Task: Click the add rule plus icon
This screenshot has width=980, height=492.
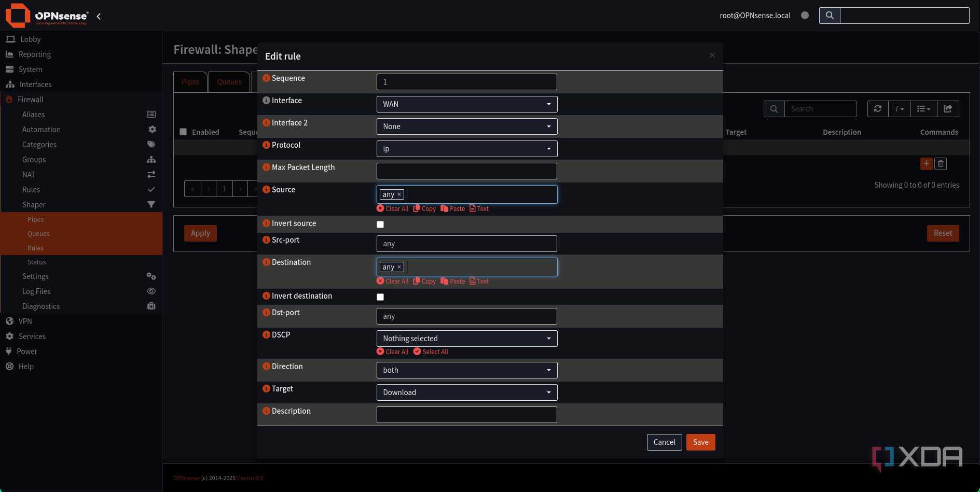Action: [x=927, y=164]
